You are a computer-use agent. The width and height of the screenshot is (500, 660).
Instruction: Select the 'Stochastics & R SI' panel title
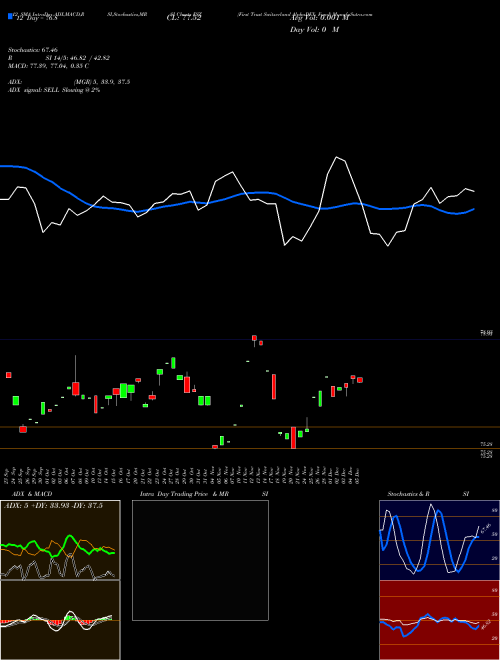click(x=428, y=494)
